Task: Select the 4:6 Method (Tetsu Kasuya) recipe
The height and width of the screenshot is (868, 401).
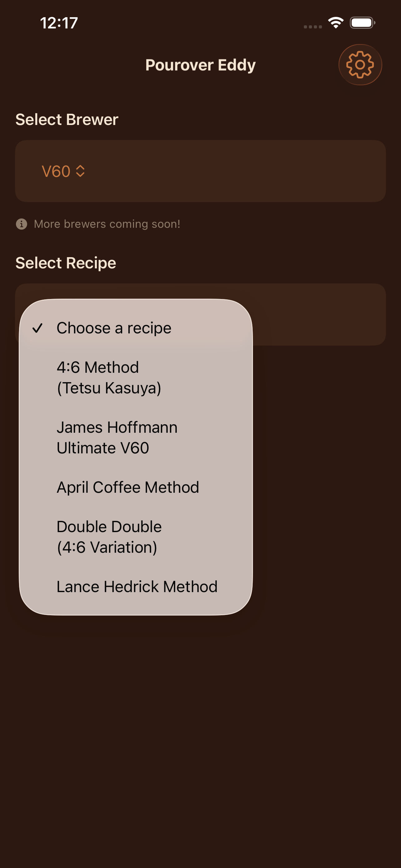Action: tap(109, 377)
